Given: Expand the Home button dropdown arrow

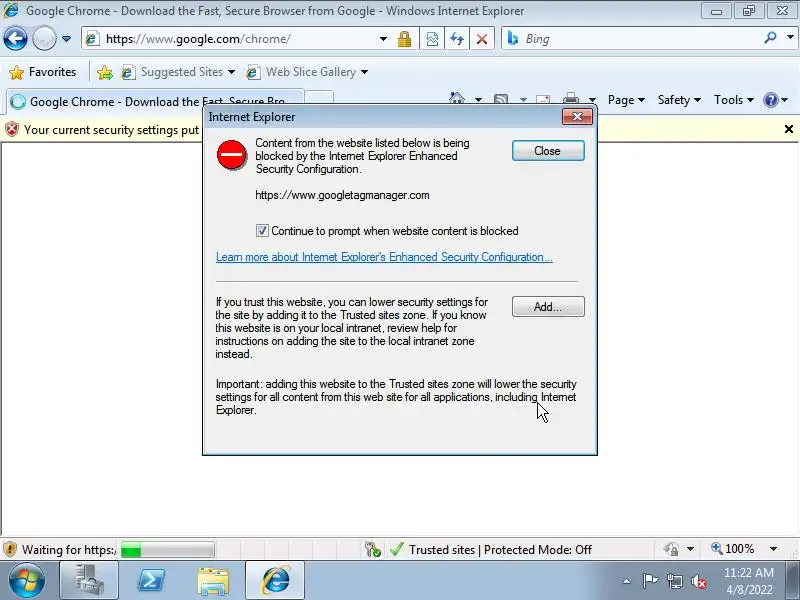Looking at the screenshot, I should (479, 100).
